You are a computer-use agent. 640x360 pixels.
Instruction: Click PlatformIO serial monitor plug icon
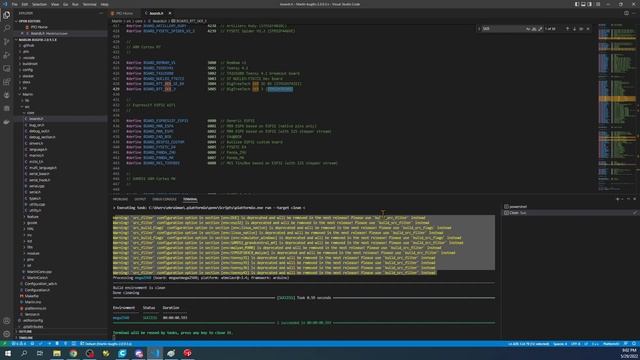[x=65, y=344]
